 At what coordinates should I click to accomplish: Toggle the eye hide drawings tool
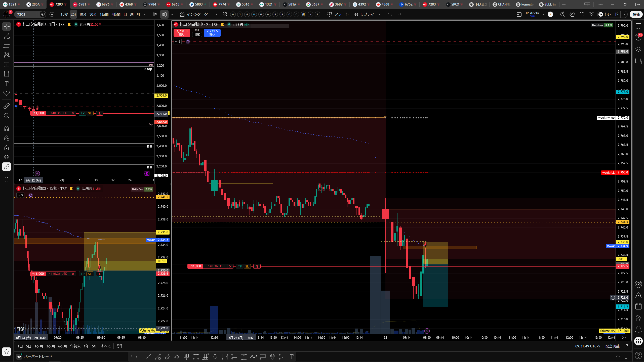pyautogui.click(x=7, y=157)
